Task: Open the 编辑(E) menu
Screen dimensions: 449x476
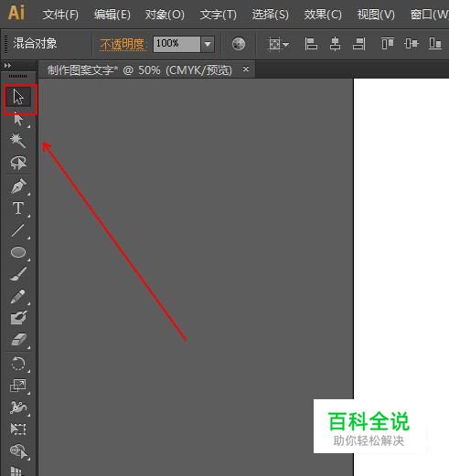Action: click(112, 15)
